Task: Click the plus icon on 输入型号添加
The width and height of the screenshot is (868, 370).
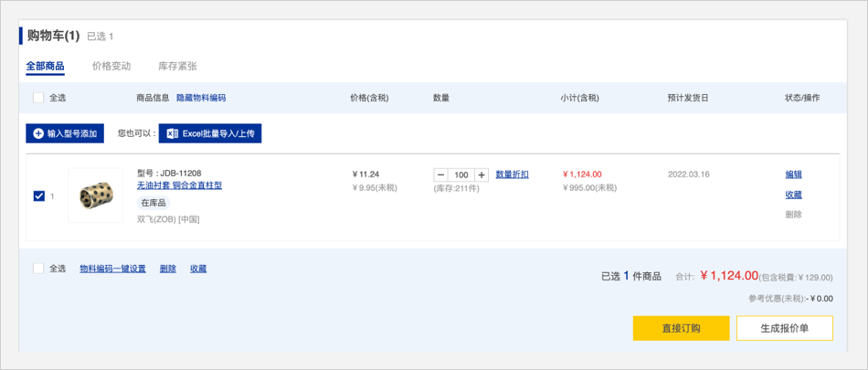Action: (x=38, y=133)
